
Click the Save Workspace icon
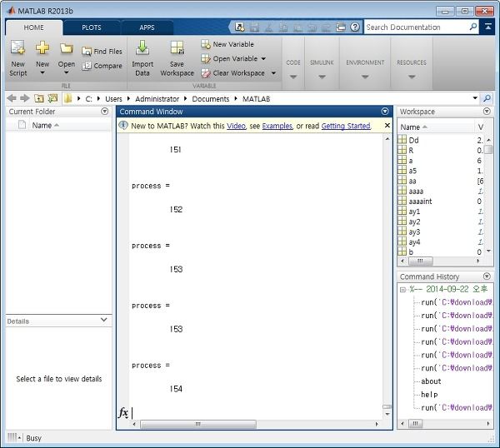click(x=177, y=47)
